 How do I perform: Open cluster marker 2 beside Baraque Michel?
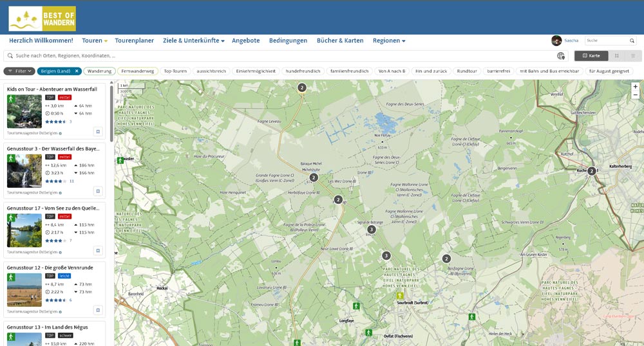(x=314, y=178)
